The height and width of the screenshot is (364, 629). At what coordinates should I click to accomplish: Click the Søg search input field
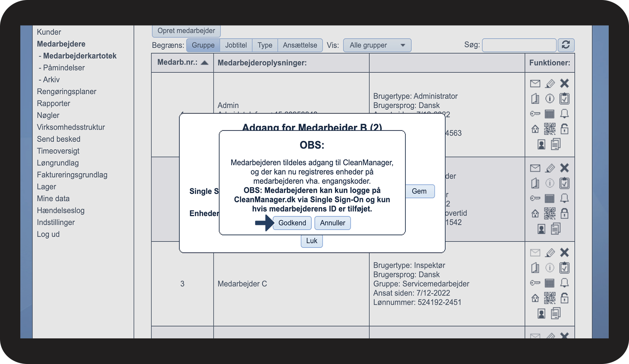pos(519,45)
